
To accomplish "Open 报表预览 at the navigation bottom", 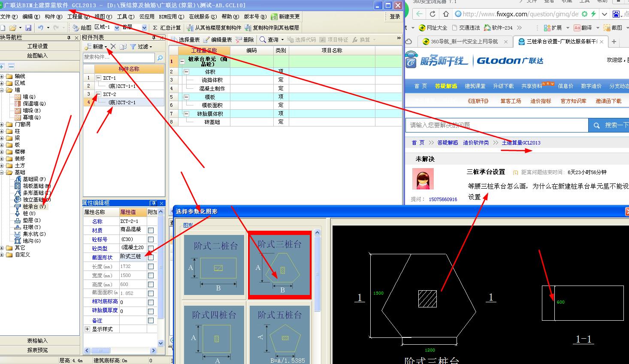I will pos(38,350).
